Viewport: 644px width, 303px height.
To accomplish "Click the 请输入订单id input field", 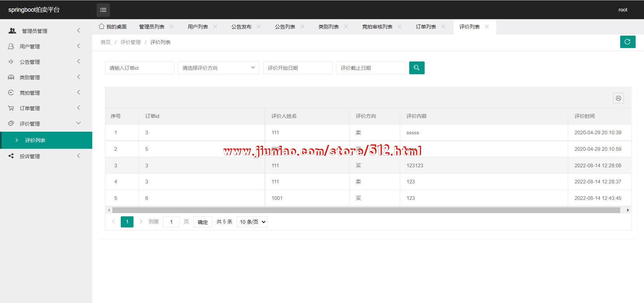I will [x=140, y=68].
